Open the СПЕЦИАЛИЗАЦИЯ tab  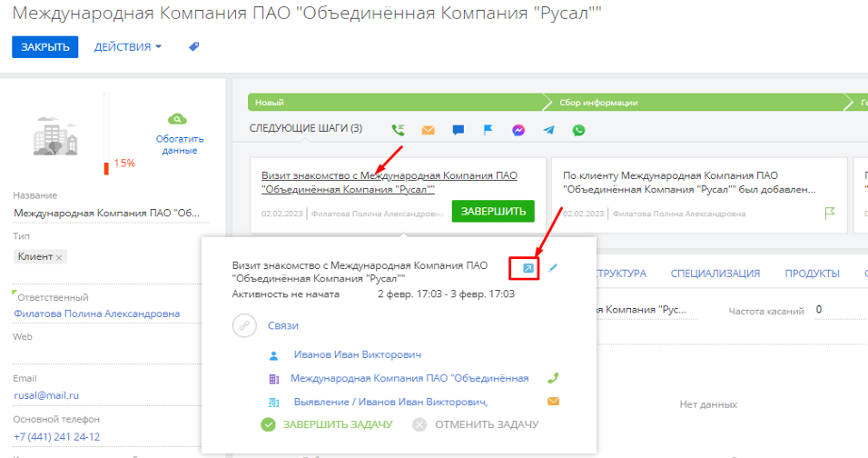[715, 274]
